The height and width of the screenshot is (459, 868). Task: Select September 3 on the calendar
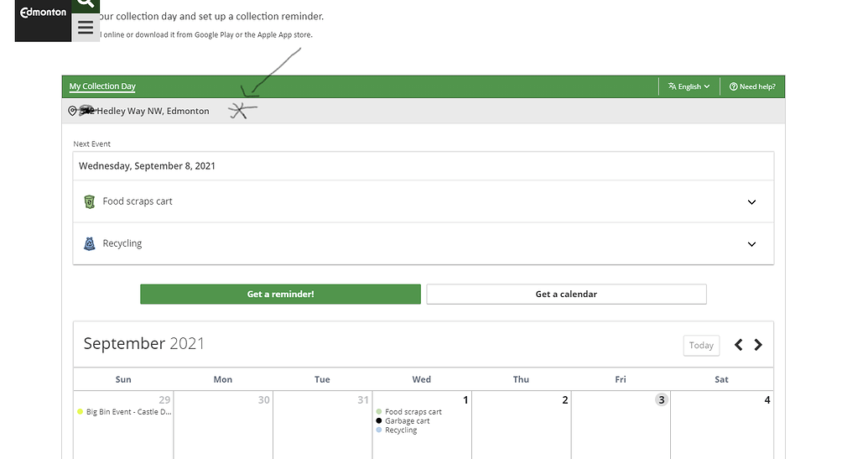point(661,399)
